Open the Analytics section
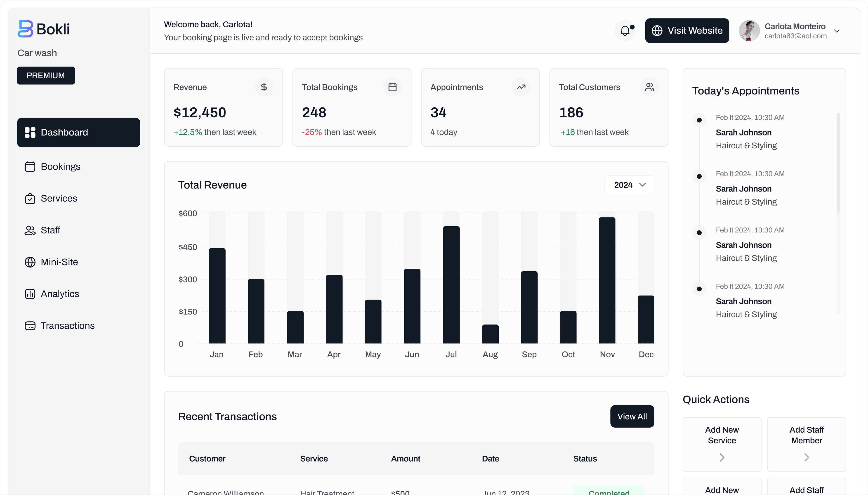This screenshot has height=495, width=868. [x=60, y=293]
